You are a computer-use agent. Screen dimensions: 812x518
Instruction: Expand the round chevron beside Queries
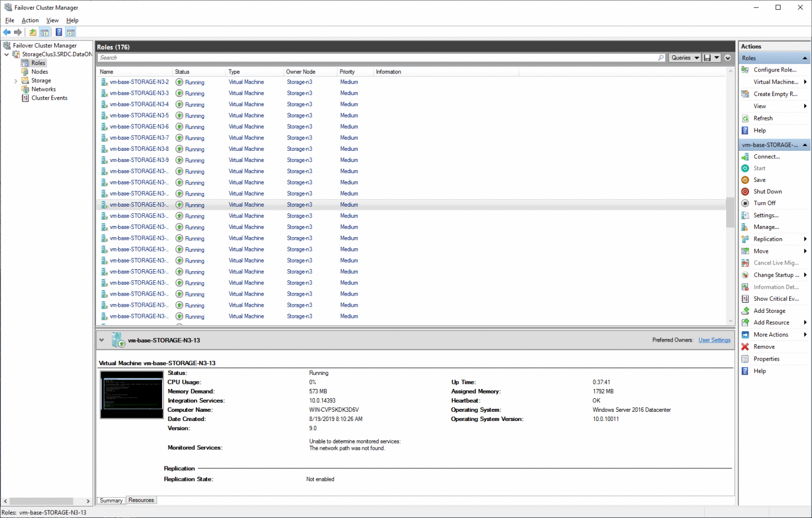pyautogui.click(x=728, y=58)
